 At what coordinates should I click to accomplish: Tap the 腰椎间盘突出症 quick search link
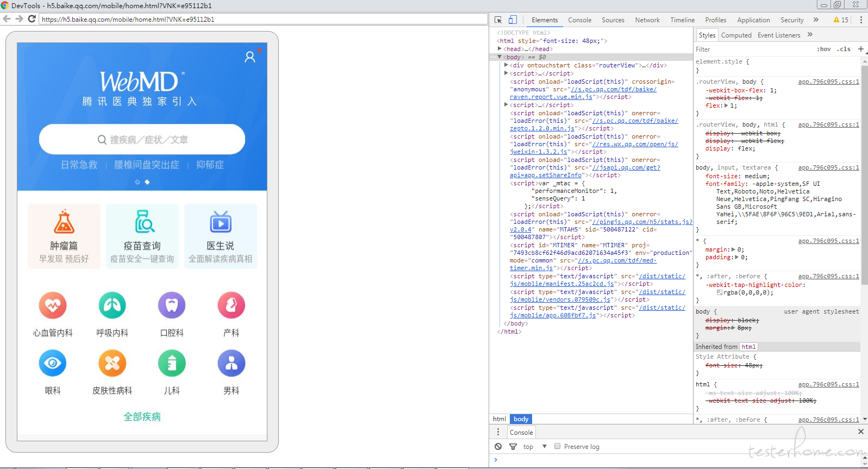click(x=147, y=165)
